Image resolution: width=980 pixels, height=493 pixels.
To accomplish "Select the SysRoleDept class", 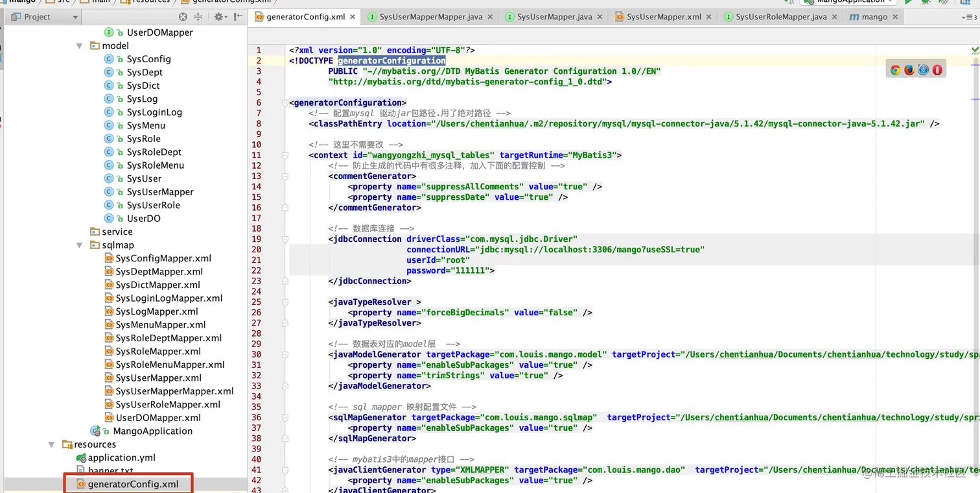I will tap(154, 152).
